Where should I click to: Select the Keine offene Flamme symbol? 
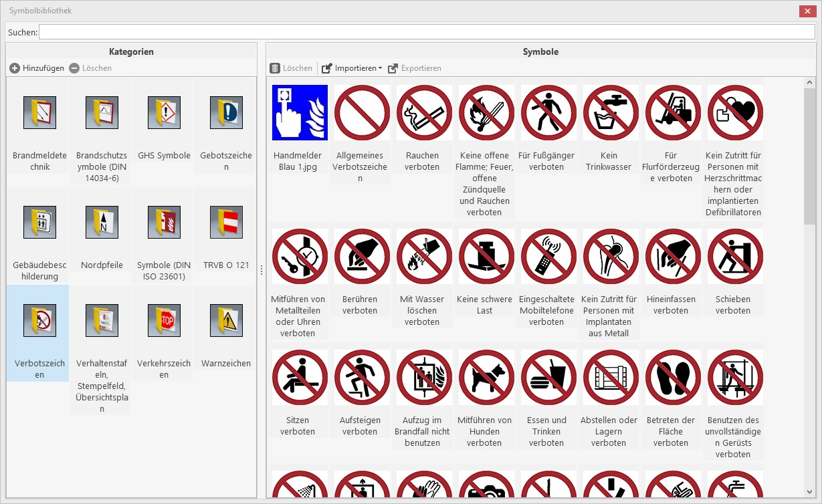[x=487, y=112]
